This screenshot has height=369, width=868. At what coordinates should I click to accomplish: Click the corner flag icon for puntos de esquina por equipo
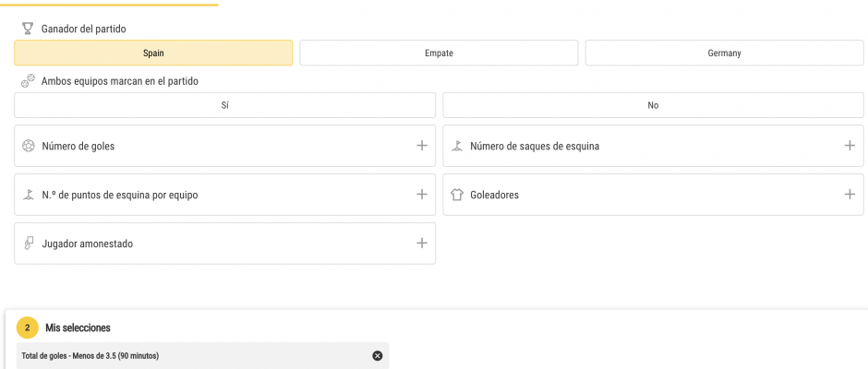(x=29, y=195)
